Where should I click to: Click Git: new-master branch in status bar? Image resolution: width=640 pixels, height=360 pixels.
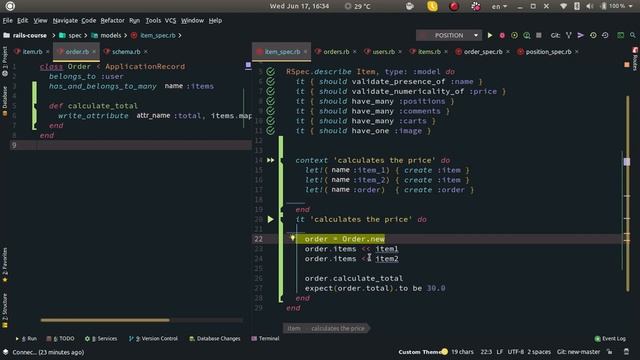click(578, 352)
